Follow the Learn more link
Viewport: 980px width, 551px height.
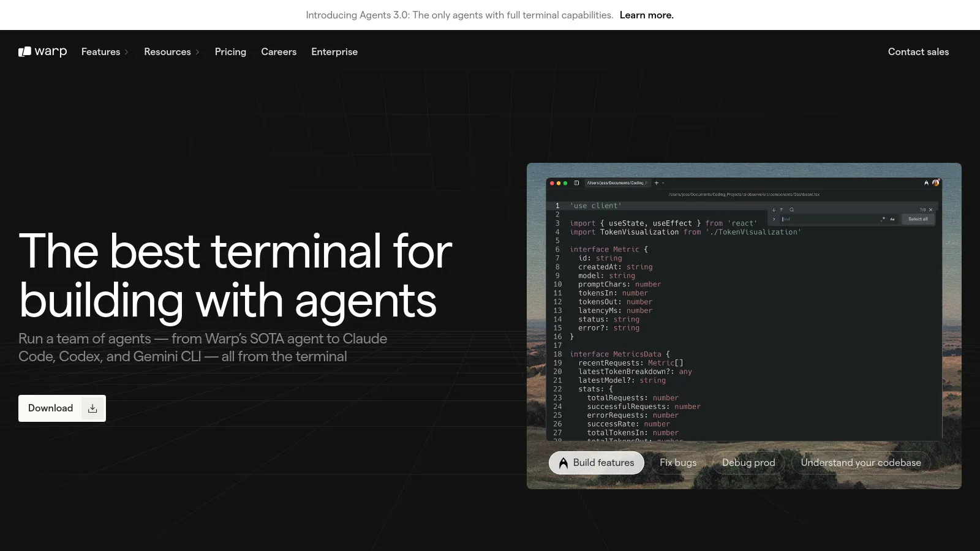tap(646, 15)
